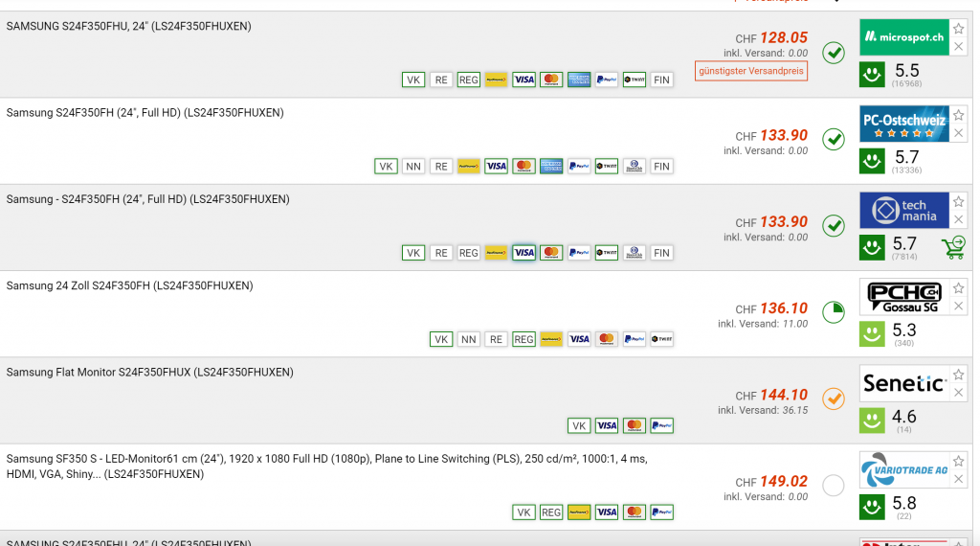Viewport: 980px width, 546px height.
Task: Hide the microspot.ch offer with the X icon
Action: (x=959, y=46)
